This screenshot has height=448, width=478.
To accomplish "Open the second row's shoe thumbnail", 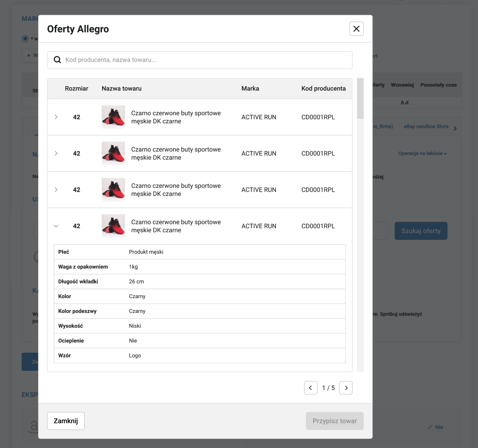I will pos(113,153).
